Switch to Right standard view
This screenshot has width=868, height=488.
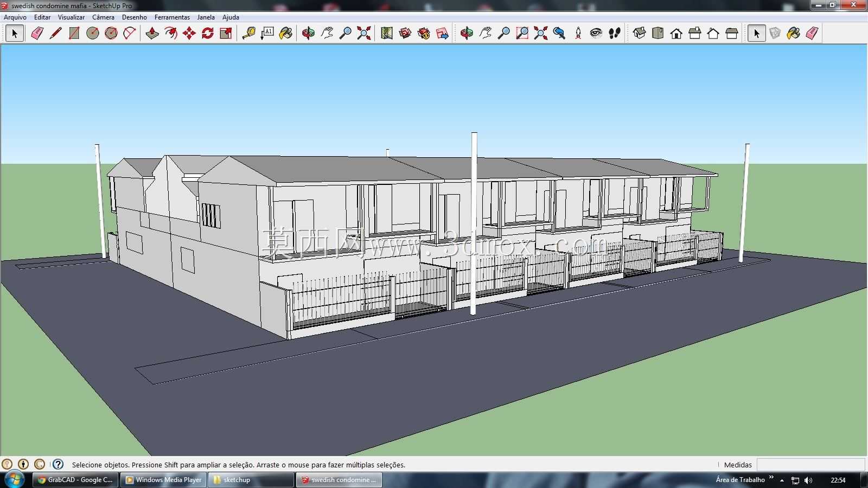click(694, 33)
